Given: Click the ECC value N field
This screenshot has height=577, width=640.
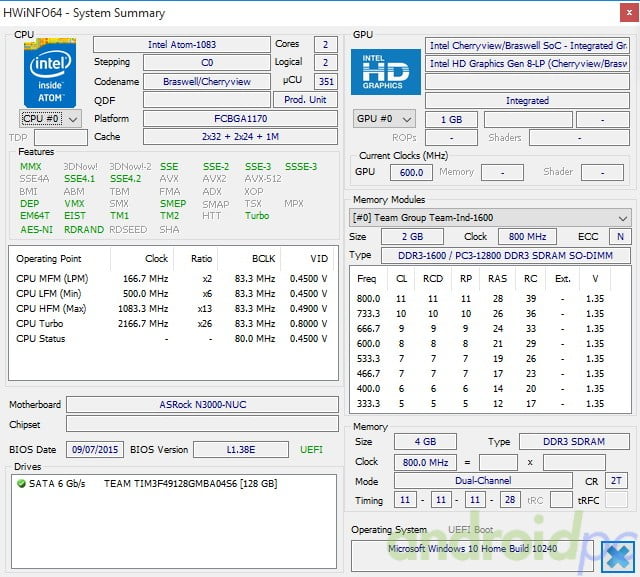Looking at the screenshot, I should pos(620,237).
